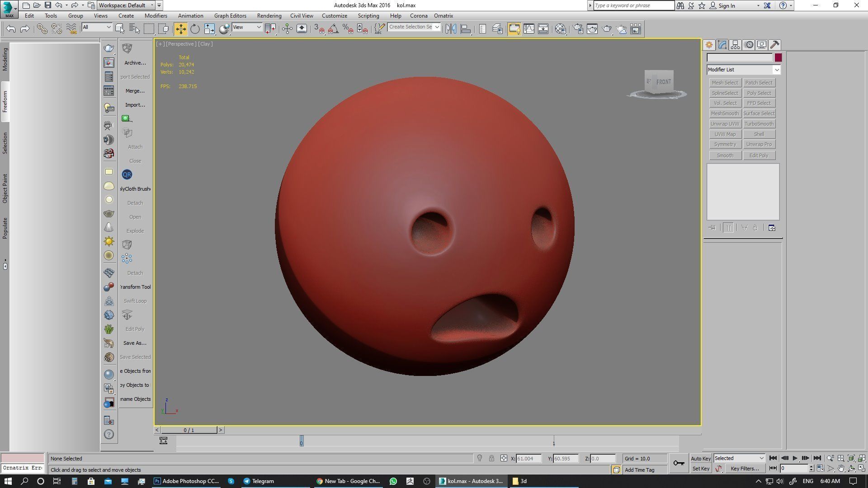Open the Customize menu

click(335, 16)
